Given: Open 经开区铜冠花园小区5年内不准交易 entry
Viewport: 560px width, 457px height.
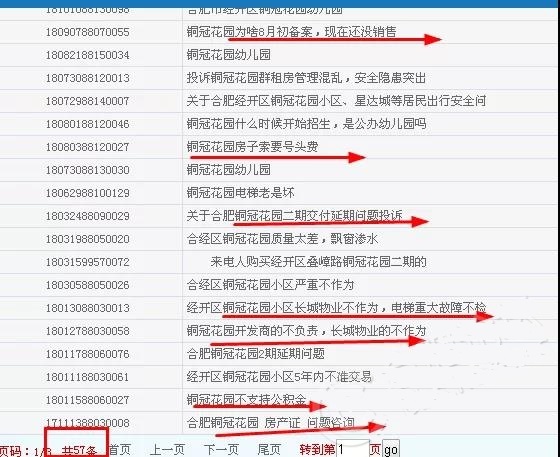Looking at the screenshot, I should (x=279, y=377).
